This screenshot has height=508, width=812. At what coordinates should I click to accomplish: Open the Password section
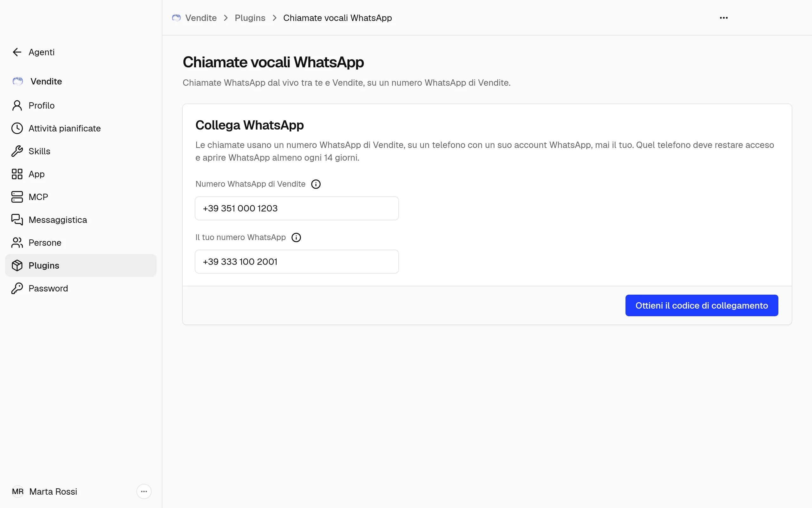[x=81, y=288]
